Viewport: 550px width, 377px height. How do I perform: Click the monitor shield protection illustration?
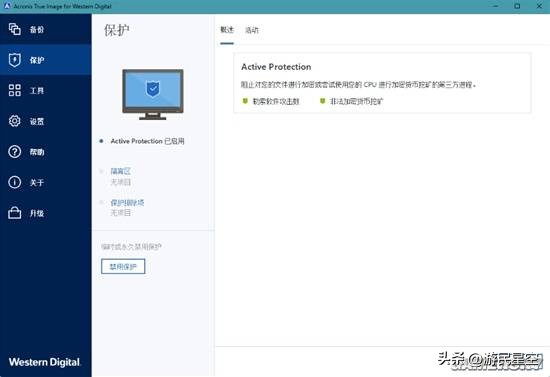pyautogui.click(x=153, y=94)
